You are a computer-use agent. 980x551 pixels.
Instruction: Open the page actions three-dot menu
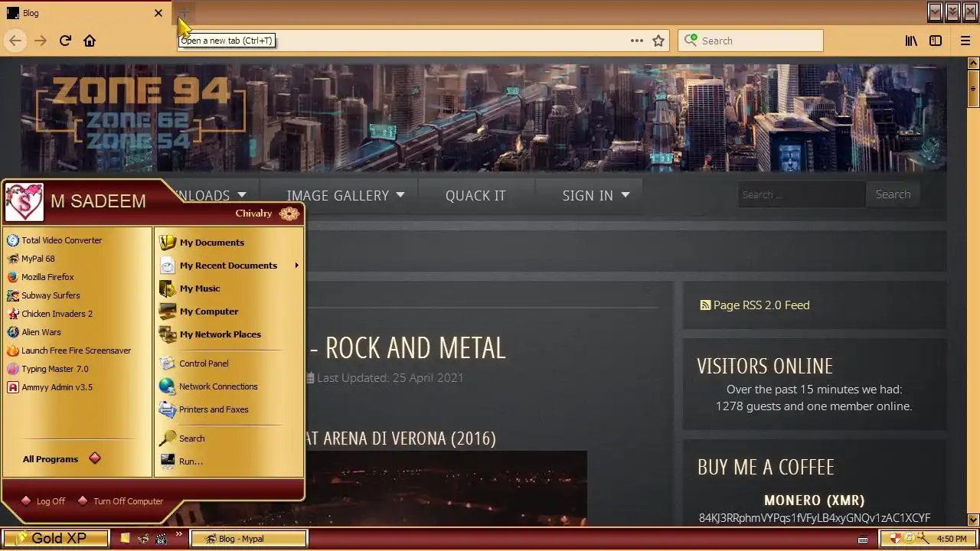click(x=637, y=41)
